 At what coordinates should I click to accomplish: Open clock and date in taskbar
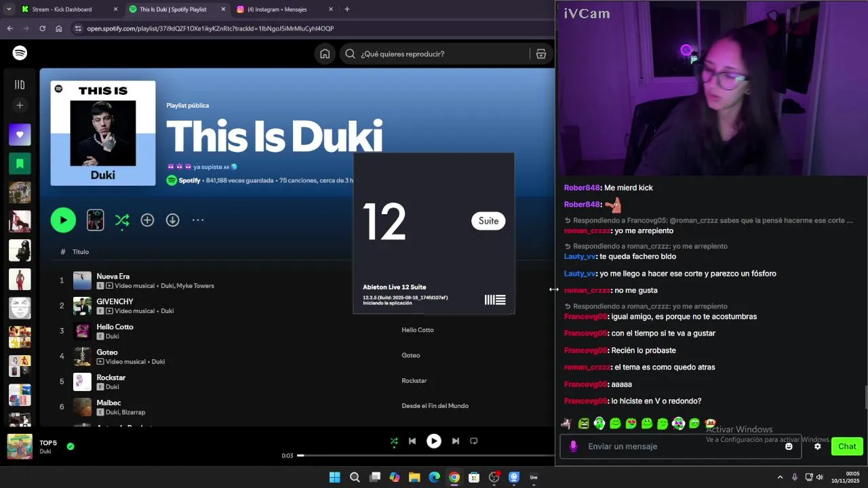[846, 477]
